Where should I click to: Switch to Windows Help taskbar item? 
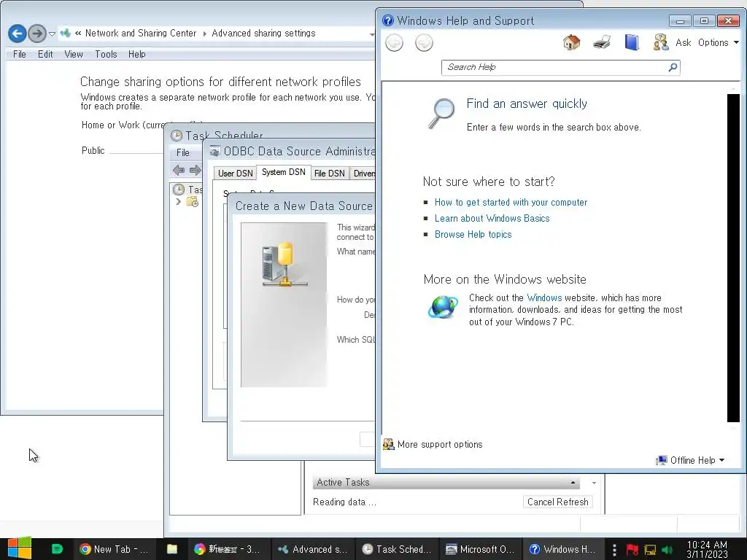563,549
